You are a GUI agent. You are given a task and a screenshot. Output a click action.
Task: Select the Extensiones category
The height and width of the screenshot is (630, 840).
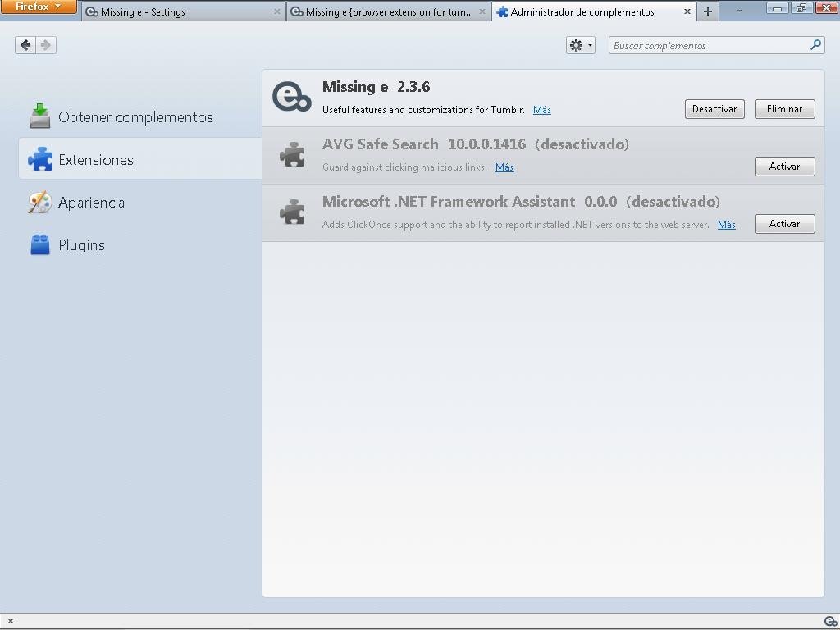[140, 159]
